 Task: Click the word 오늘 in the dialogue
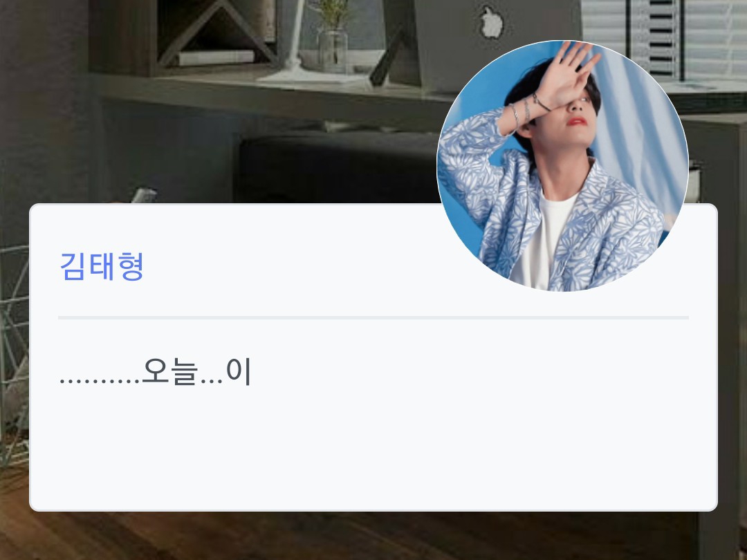(x=169, y=372)
